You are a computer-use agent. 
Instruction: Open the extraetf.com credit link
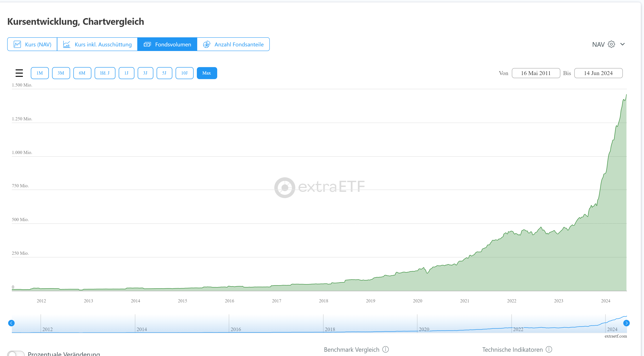point(616,336)
